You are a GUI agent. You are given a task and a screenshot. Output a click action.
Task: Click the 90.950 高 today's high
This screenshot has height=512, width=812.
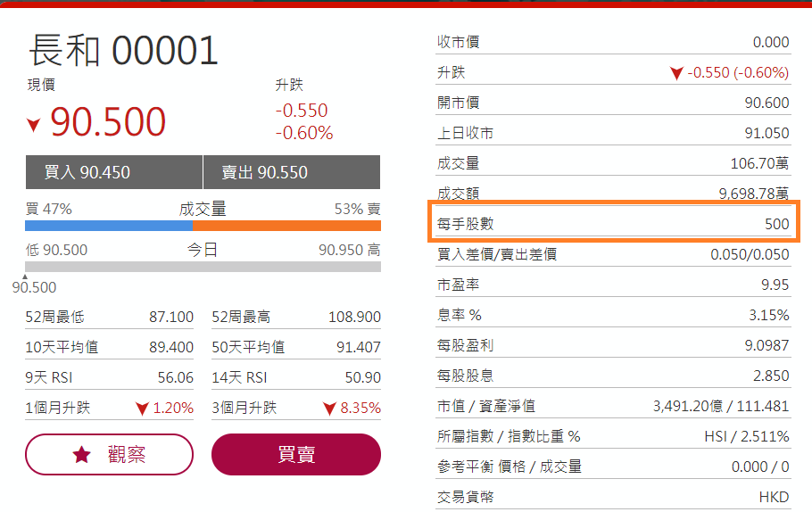pyautogui.click(x=350, y=250)
